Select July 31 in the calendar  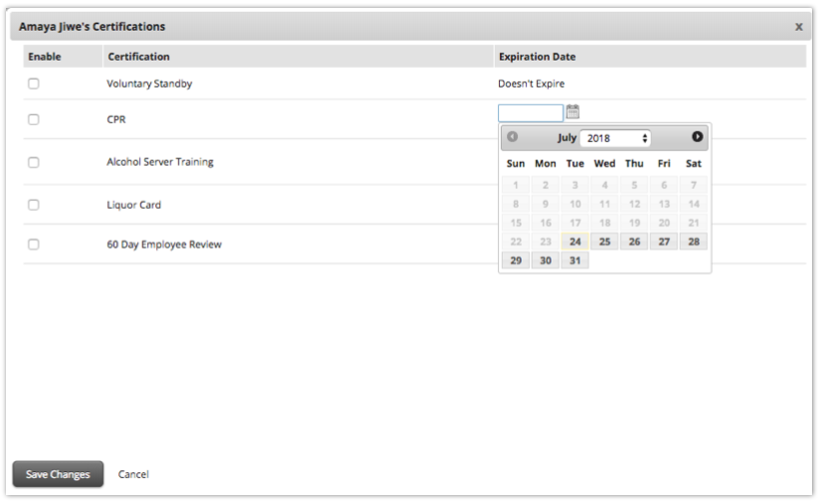(575, 260)
